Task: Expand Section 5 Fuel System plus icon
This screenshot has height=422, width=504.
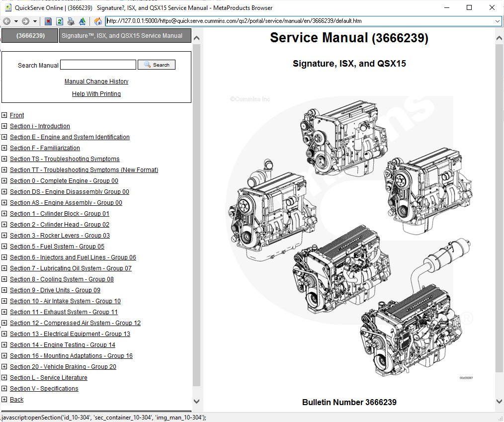Action: click(4, 246)
